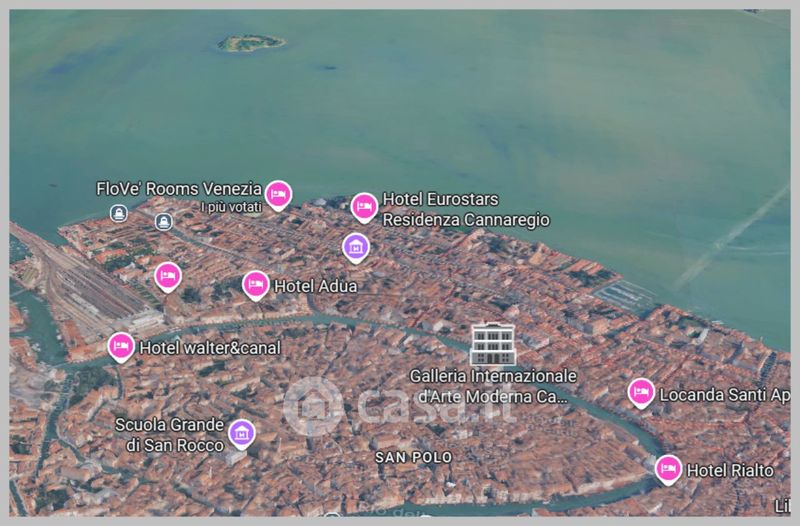The image size is (800, 526).
Task: Click the casa.it watermark logo
Action: [x=400, y=407]
